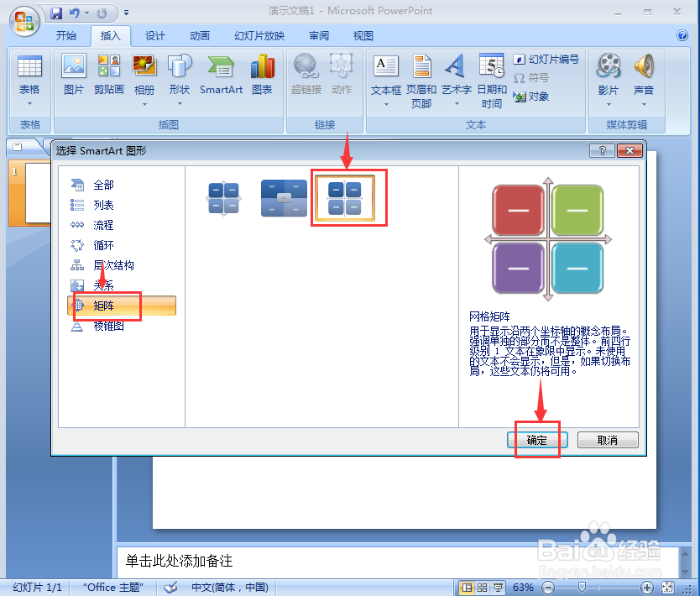This screenshot has height=596, width=700.
Task: Expand the 文本框 dropdown arrow
Action: click(386, 104)
